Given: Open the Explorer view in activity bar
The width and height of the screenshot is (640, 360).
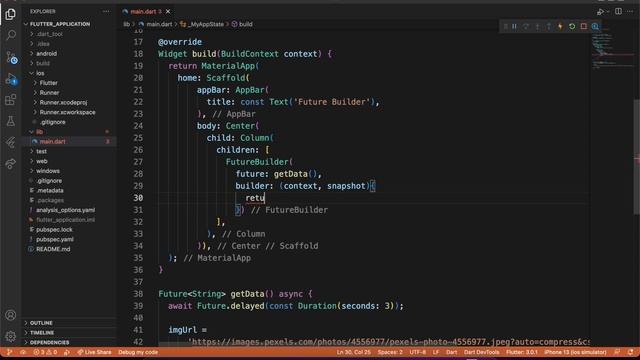Looking at the screenshot, I should tap(11, 14).
